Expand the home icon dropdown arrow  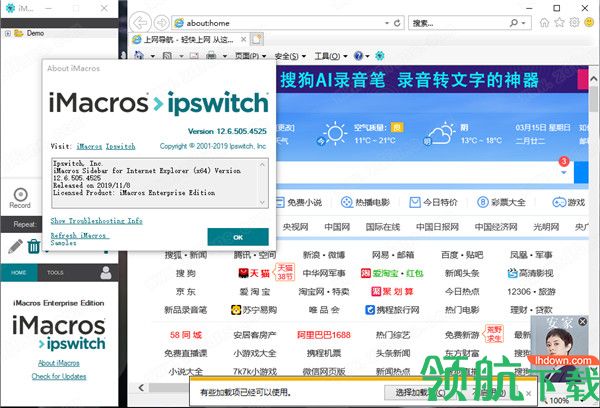[x=153, y=56]
